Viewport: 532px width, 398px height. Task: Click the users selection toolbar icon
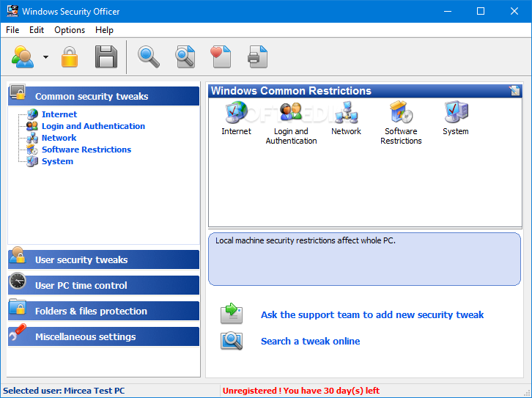click(x=23, y=56)
